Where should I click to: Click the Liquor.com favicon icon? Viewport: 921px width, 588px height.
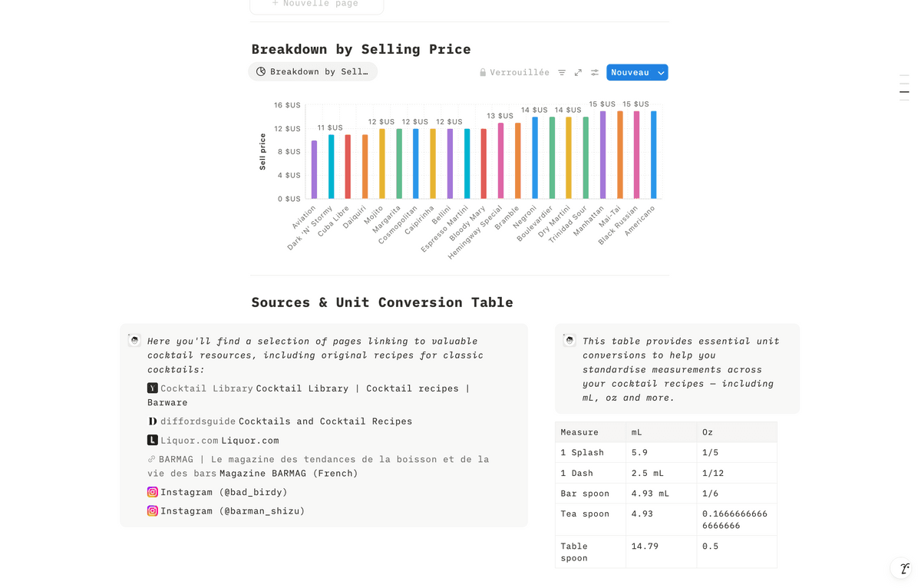pos(153,441)
